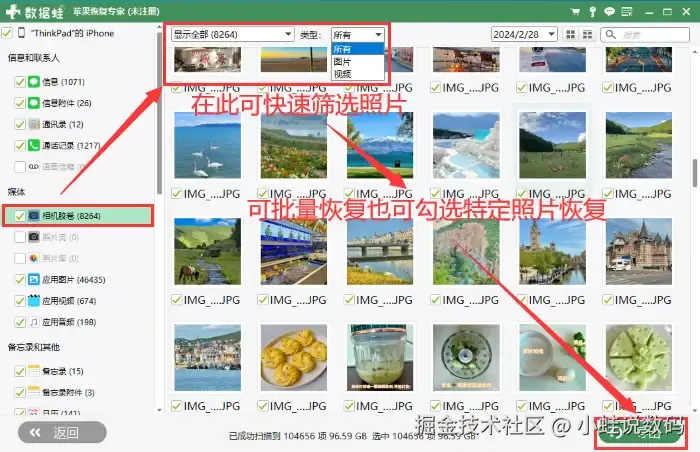
Task: Uncheck the 通讯录 (12) checkbox
Action: click(20, 124)
